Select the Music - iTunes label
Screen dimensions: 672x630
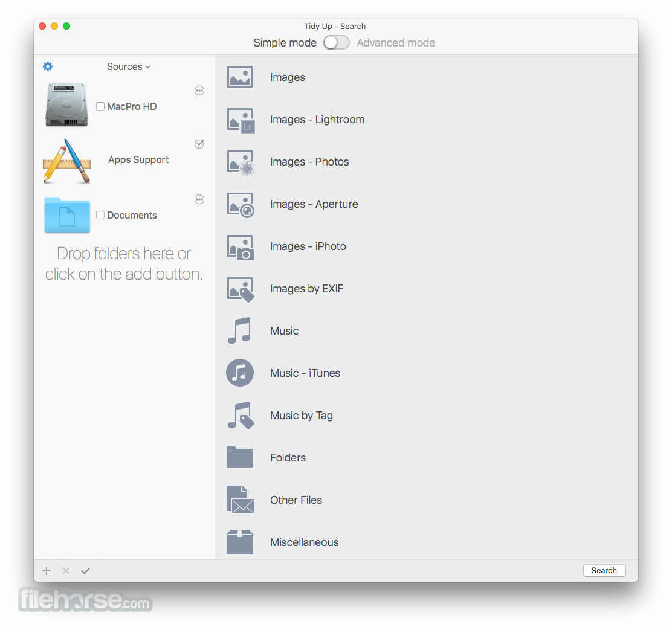pyautogui.click(x=305, y=373)
